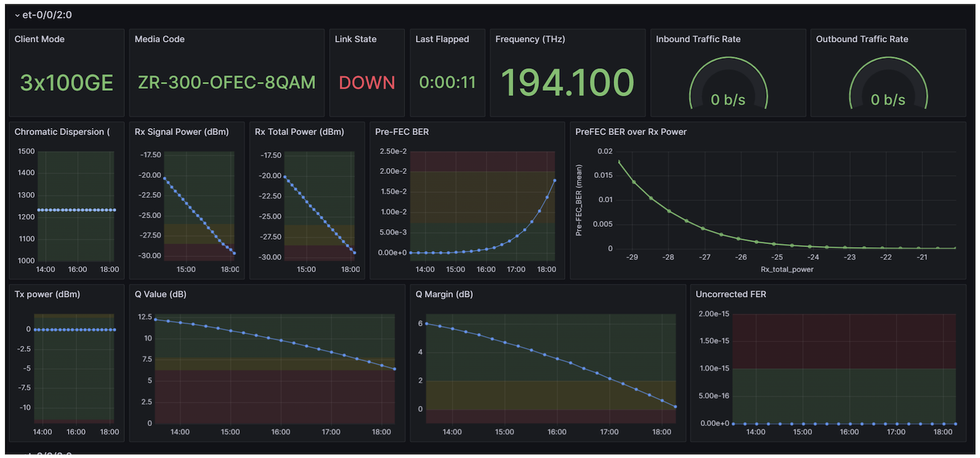Click the -21 tick in the PreFEC BER over Rx Power chart
The image size is (980, 458).
922,258
